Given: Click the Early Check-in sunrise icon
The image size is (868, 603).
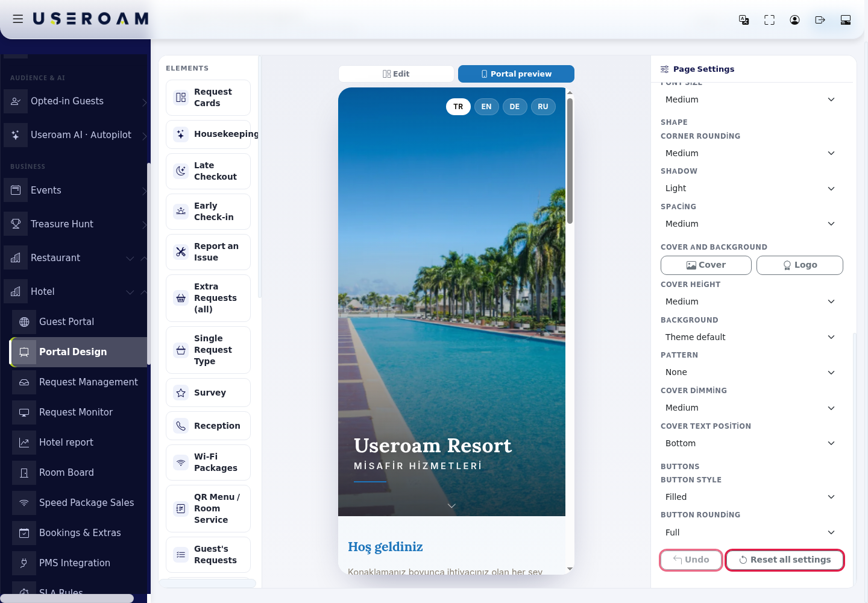Looking at the screenshot, I should pyautogui.click(x=181, y=212).
